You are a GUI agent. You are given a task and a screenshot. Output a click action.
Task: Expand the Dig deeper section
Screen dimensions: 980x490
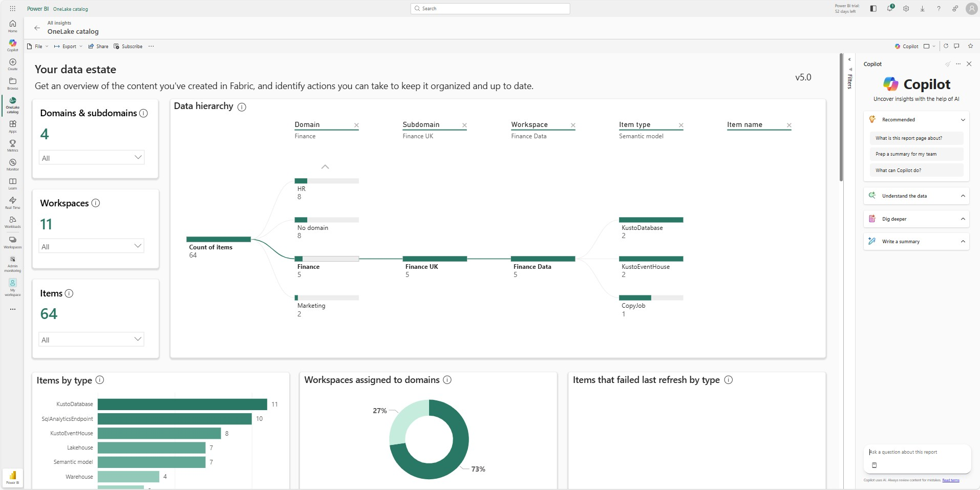[916, 219]
